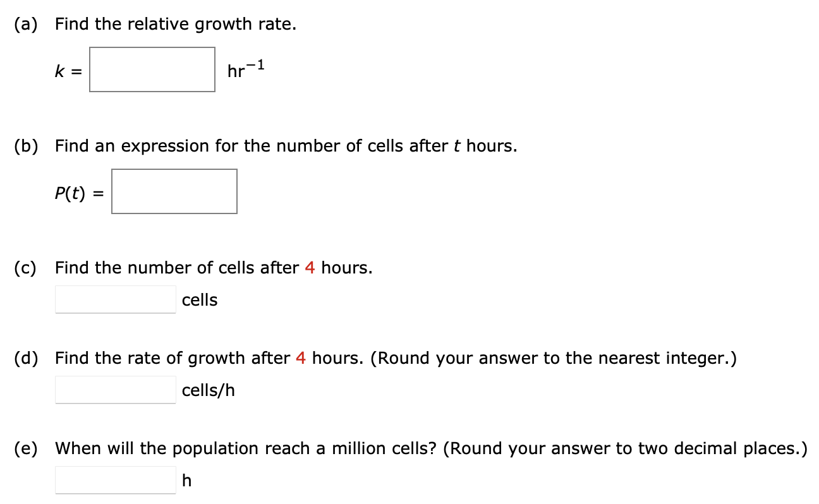Click the red 4 in part (d)
This screenshot has height=504, width=819.
click(x=301, y=359)
